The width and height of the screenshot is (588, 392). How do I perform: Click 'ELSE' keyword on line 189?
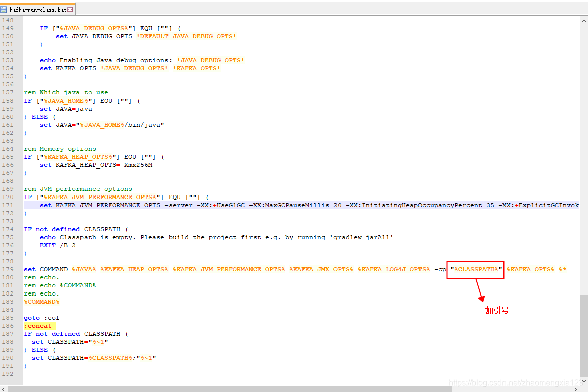[x=40, y=350]
